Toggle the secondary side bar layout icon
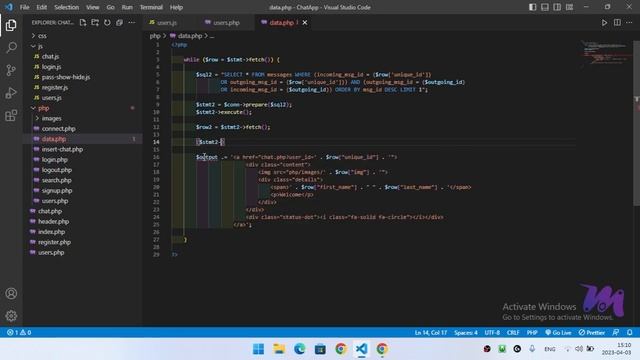Screen dimensions: 640x360 [557, 7]
